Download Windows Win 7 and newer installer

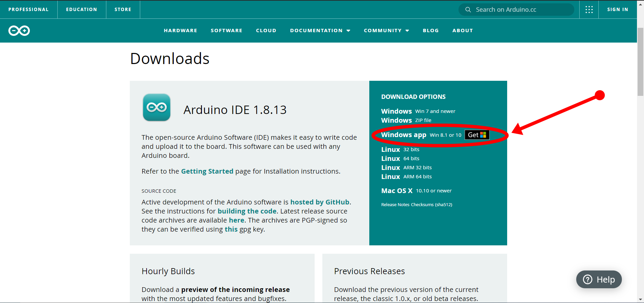(418, 111)
